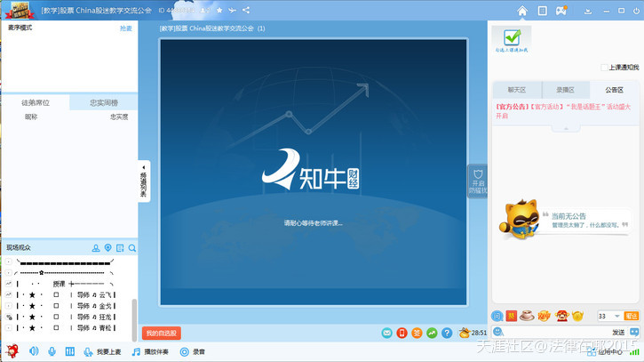Image resolution: width=644 pixels, height=362 pixels.
Task: Click the chat send button
Action: click(x=618, y=332)
